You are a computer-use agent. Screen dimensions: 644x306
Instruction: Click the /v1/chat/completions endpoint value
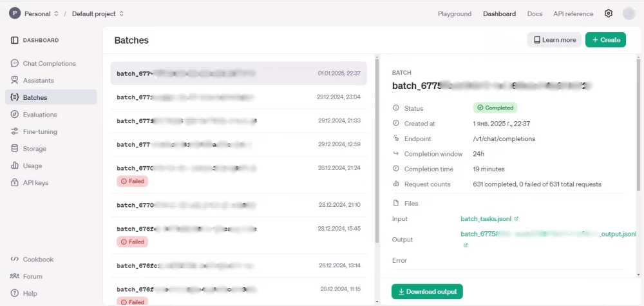(504, 139)
